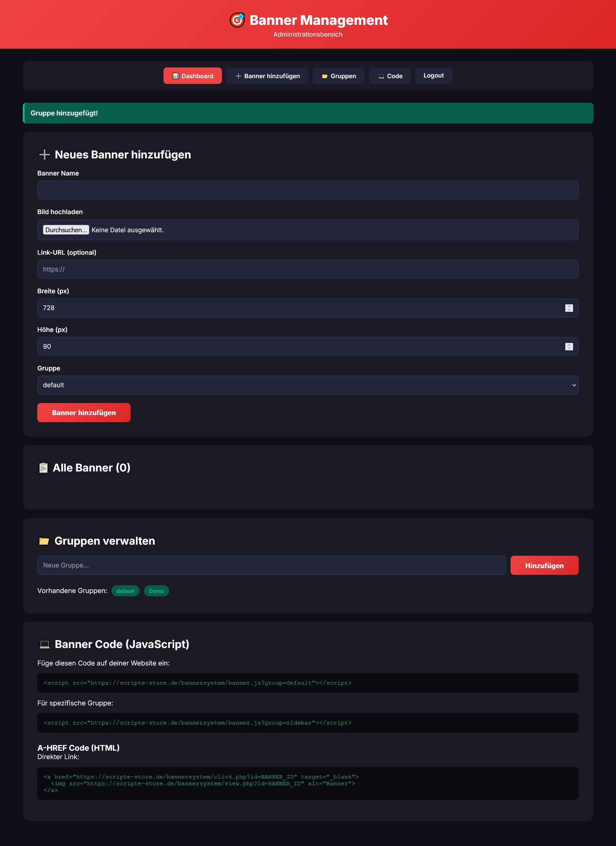Click the Hinzufügen group button
This screenshot has width=616, height=846.
[x=544, y=565]
